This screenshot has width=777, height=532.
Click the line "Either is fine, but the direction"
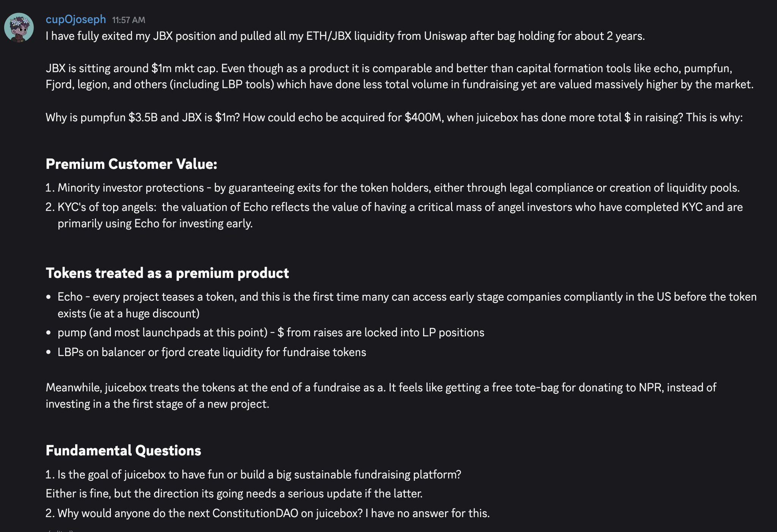pyautogui.click(x=234, y=493)
